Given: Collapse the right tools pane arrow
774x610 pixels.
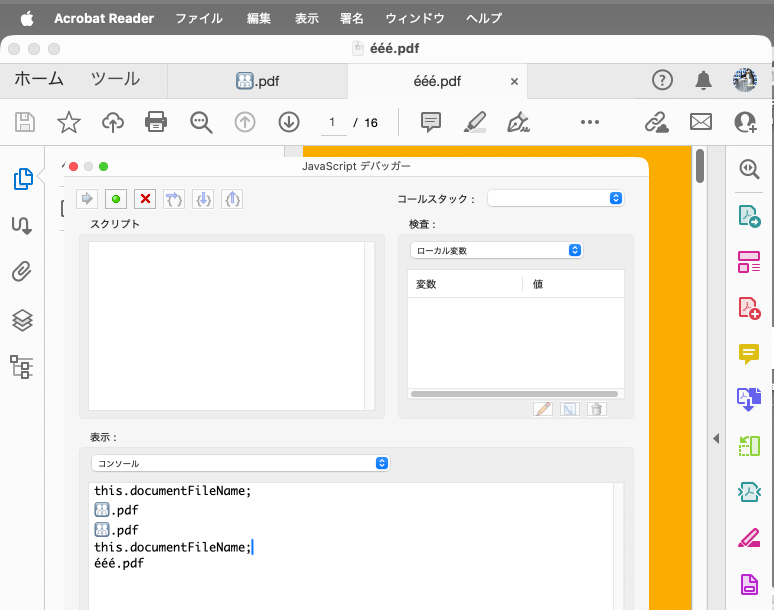Looking at the screenshot, I should tap(716, 438).
